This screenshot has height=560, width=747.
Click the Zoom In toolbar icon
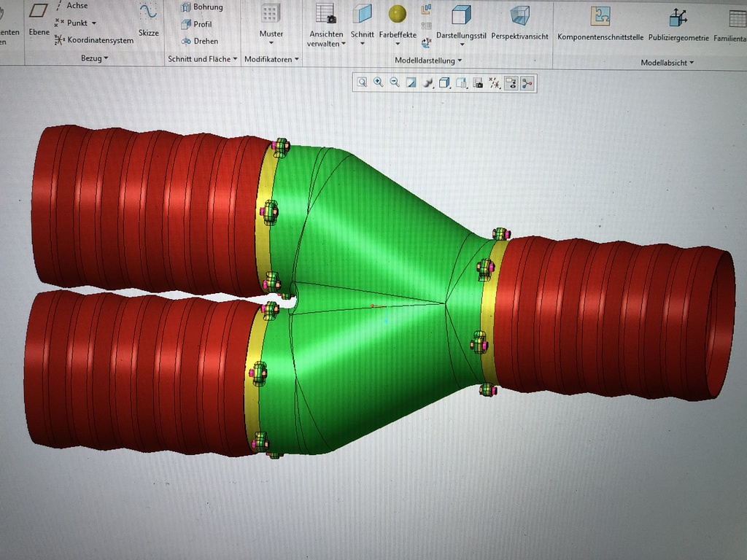[x=379, y=82]
